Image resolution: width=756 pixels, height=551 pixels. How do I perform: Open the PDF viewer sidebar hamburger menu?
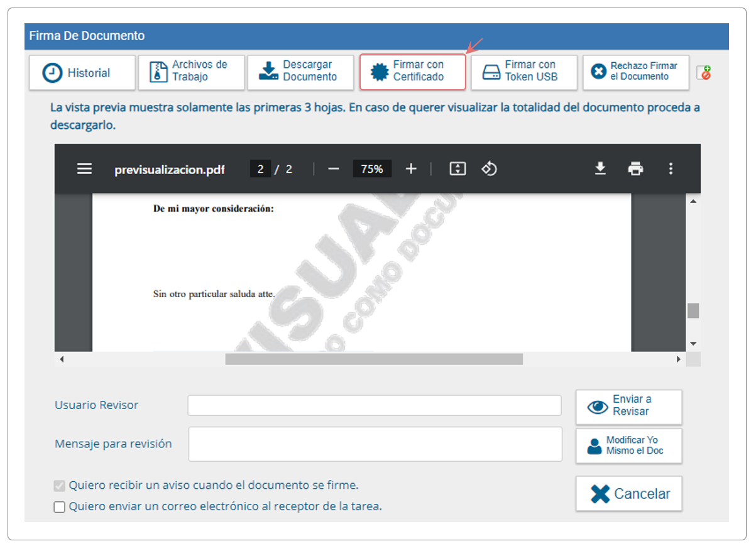pos(85,169)
